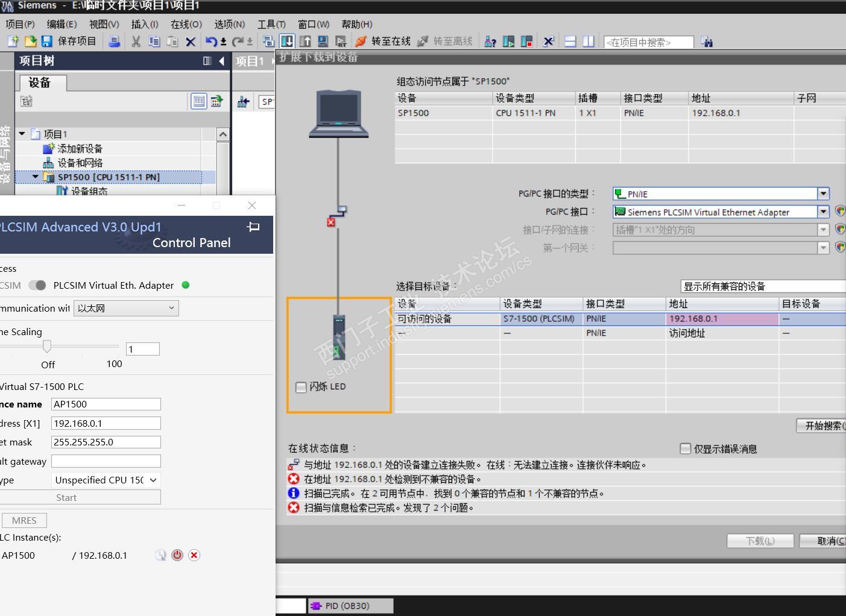Click the undo arrow icon
Image resolution: width=846 pixels, height=616 pixels.
210,41
